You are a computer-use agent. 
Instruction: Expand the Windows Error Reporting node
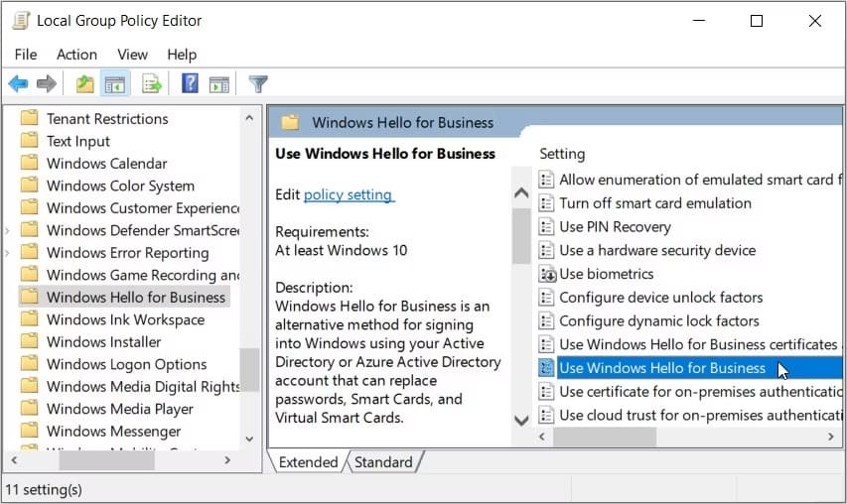[x=8, y=253]
